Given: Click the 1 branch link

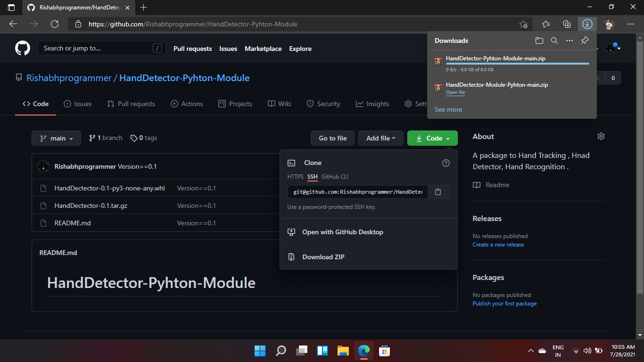Looking at the screenshot, I should coord(106,138).
